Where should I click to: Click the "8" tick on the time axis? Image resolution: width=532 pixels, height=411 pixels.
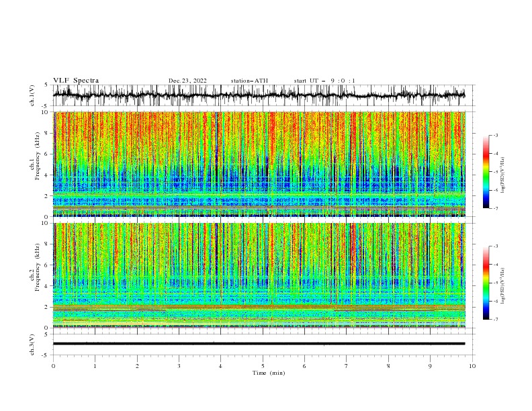click(x=388, y=366)
